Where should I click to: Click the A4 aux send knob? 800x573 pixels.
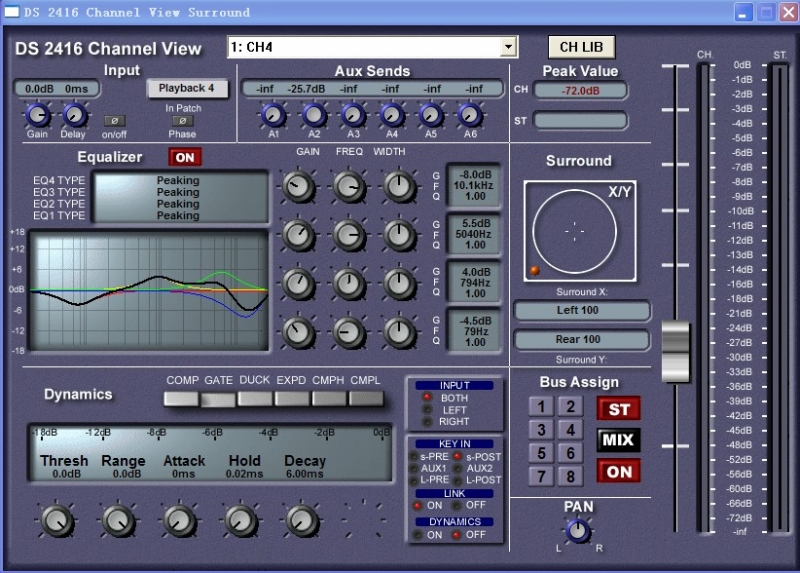click(392, 115)
